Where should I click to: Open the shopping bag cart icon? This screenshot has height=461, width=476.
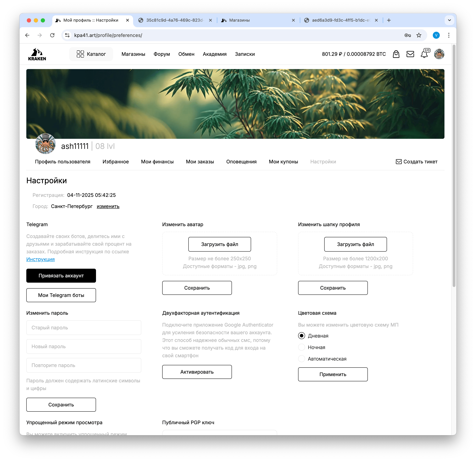pos(396,54)
